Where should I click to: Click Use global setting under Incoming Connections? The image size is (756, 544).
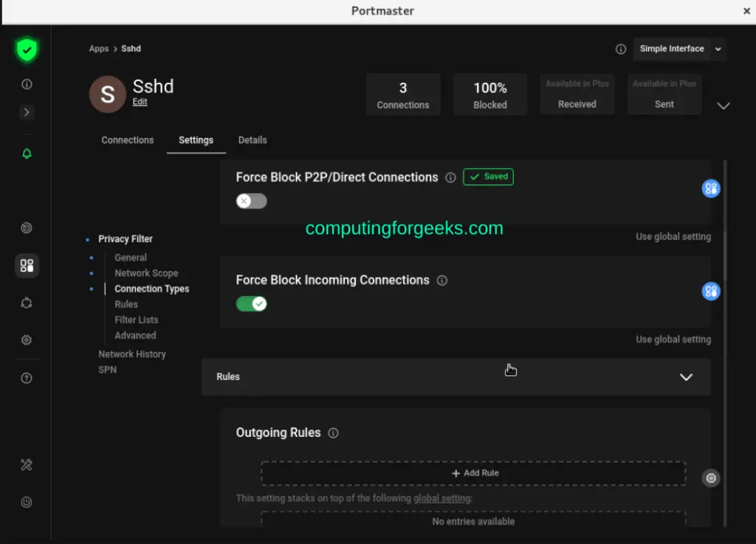[x=673, y=340]
